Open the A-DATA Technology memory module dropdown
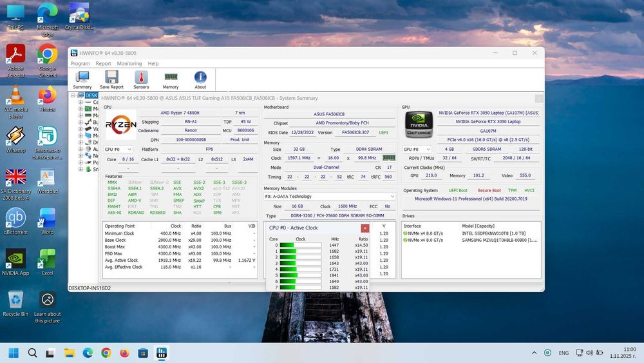 pos(329,197)
